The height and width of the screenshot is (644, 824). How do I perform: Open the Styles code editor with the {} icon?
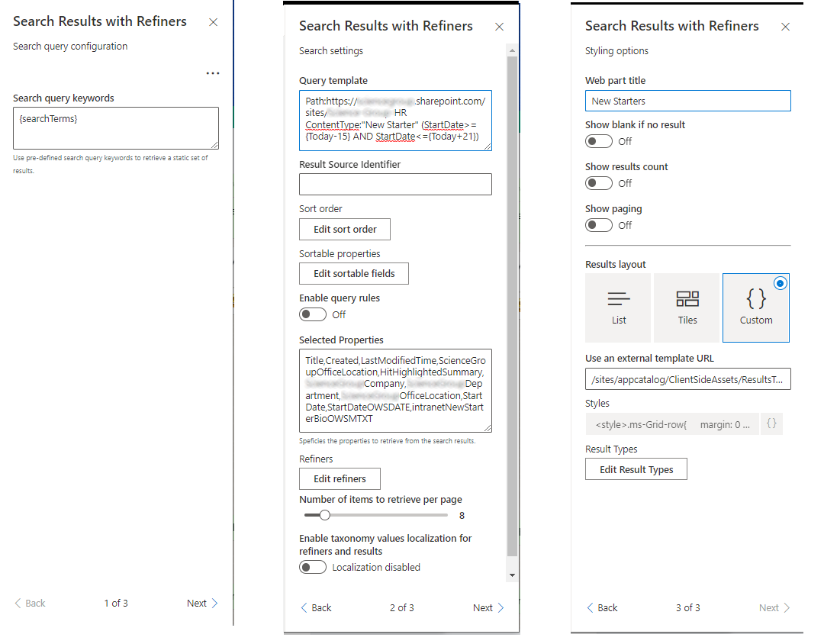point(771,423)
